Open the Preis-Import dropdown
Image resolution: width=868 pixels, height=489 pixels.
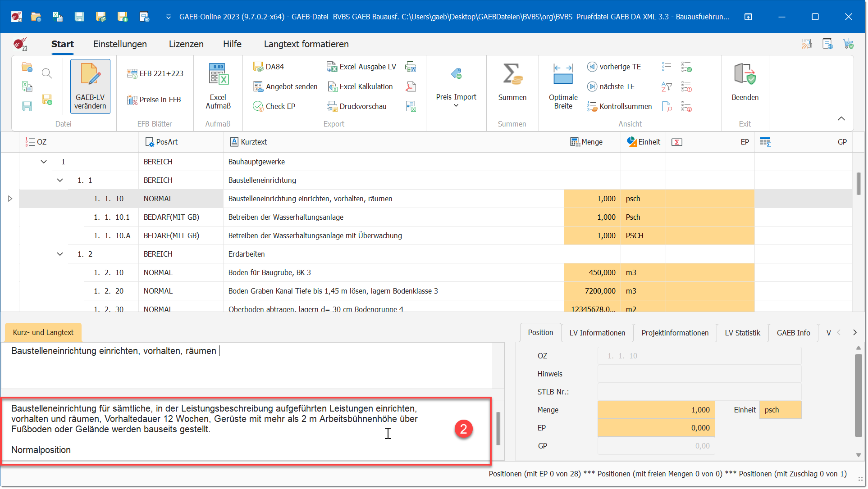coord(456,105)
